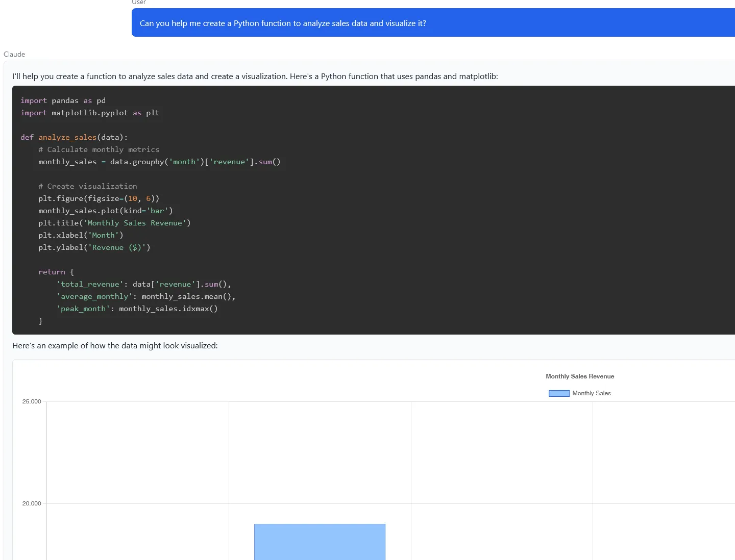
Task: Click the 'import matplotlib.pyplot as plt' line
Action: 90,113
